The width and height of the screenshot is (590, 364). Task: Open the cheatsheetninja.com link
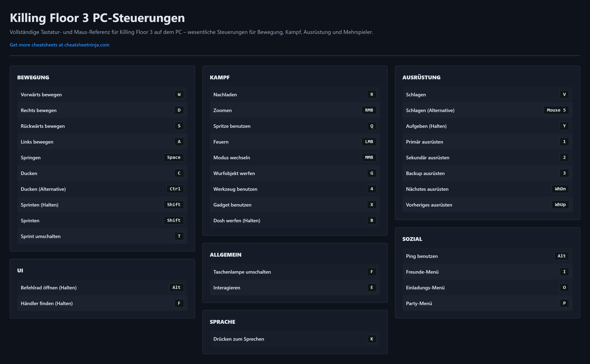point(60,45)
